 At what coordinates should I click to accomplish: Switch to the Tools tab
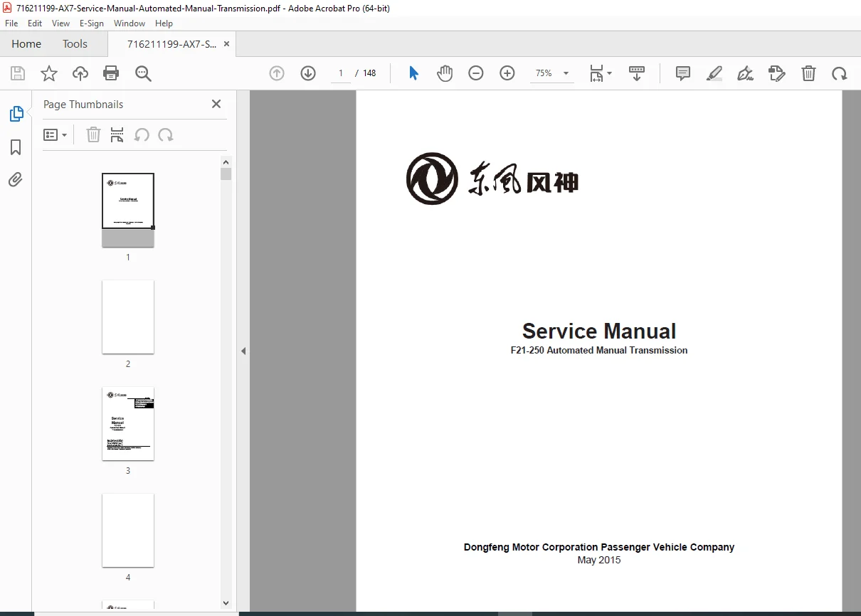click(75, 44)
